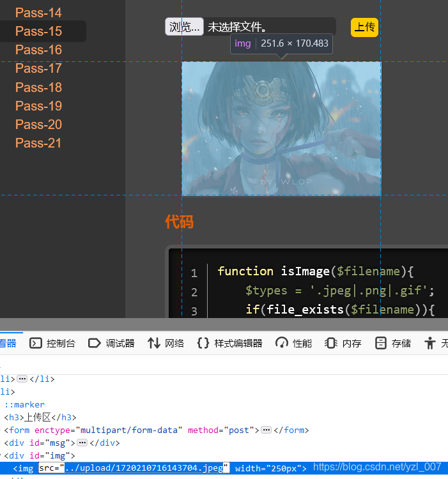Click the 网络 network arrows icon
The width and height of the screenshot is (448, 479).
tap(154, 343)
